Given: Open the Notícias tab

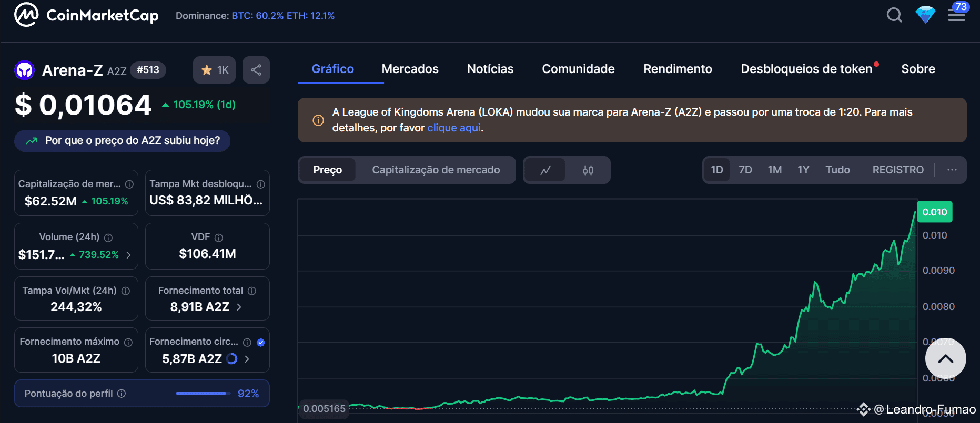Looking at the screenshot, I should [490, 69].
